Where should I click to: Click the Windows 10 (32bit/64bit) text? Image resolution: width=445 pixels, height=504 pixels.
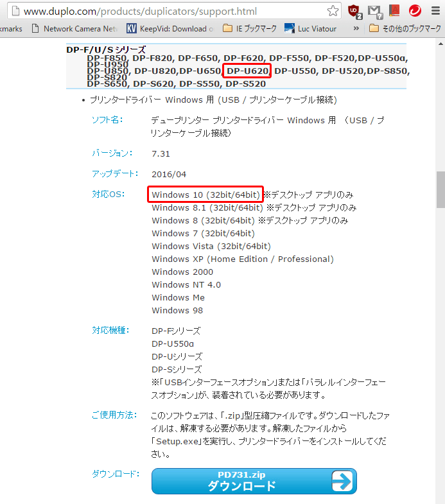tap(205, 195)
